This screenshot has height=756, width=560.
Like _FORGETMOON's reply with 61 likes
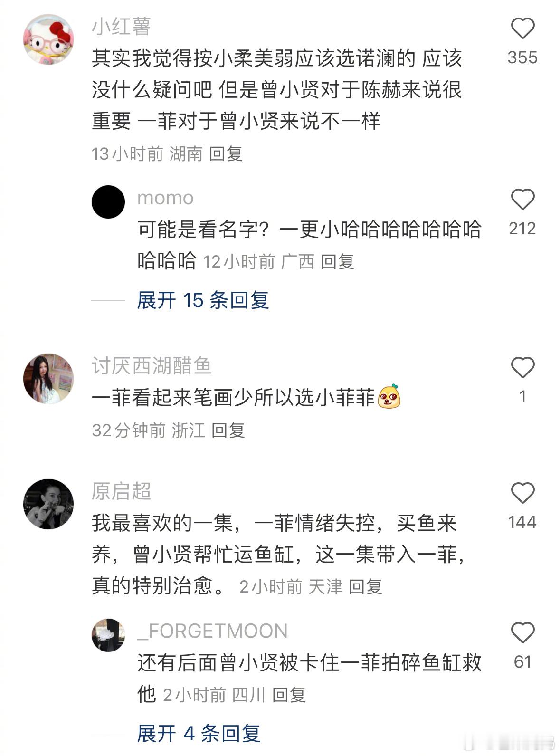point(522,632)
